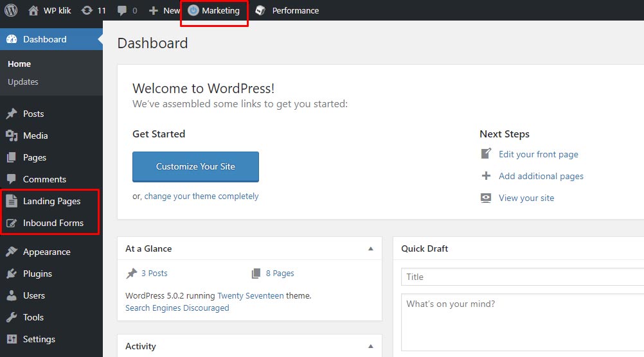
Task: Open the Performance menu in admin bar
Action: coord(287,10)
